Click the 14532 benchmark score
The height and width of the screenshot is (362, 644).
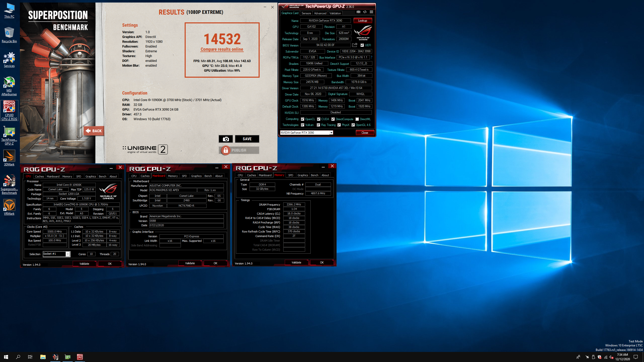[x=222, y=39]
